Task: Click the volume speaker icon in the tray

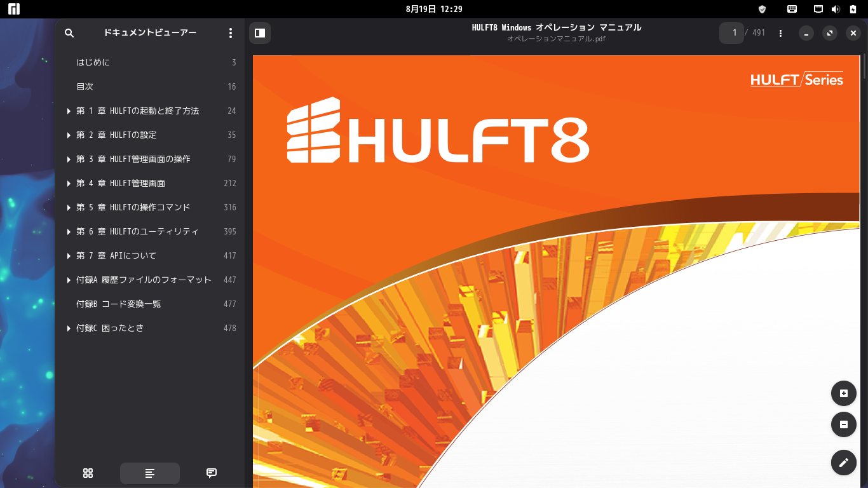Action: (x=836, y=9)
